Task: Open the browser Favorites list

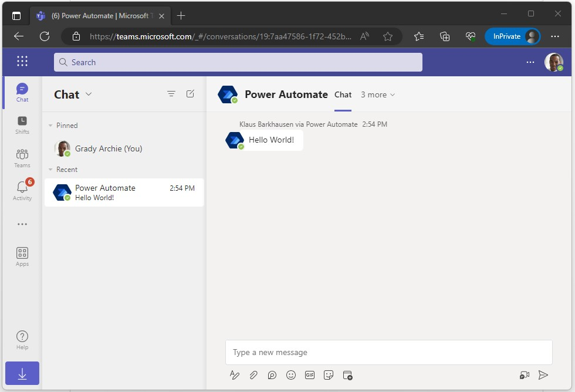Action: pos(419,36)
